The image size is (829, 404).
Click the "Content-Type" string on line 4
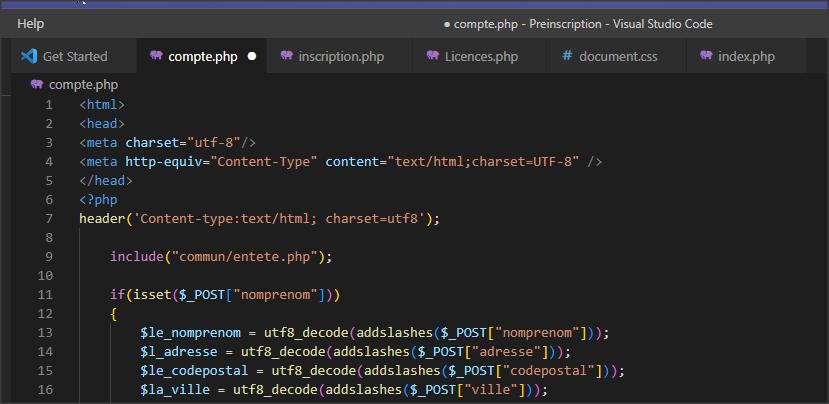264,162
